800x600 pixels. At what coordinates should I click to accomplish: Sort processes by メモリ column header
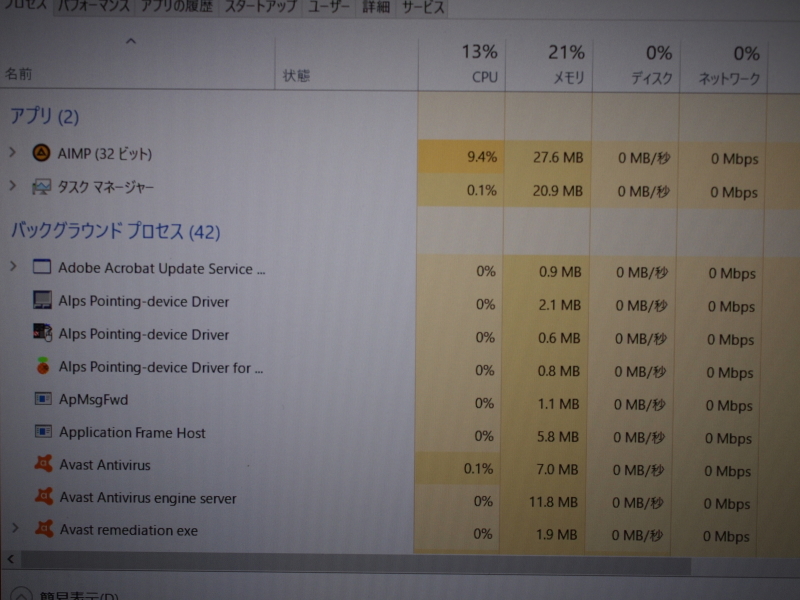549,66
